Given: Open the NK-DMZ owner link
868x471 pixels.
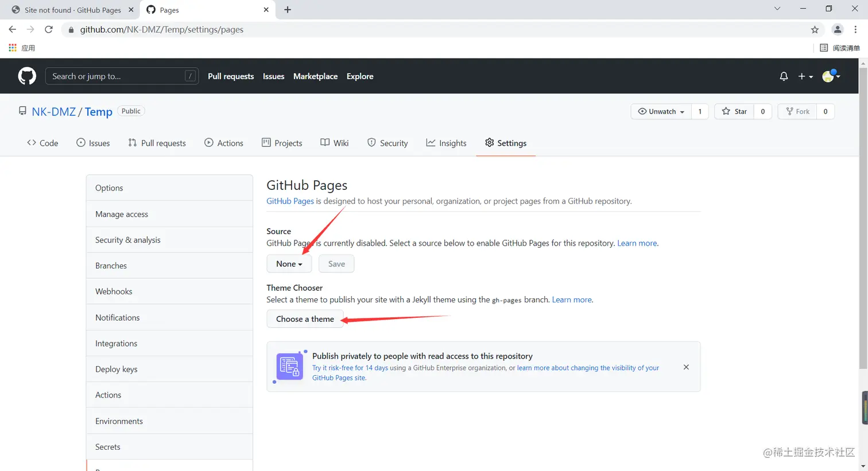Looking at the screenshot, I should [54, 112].
